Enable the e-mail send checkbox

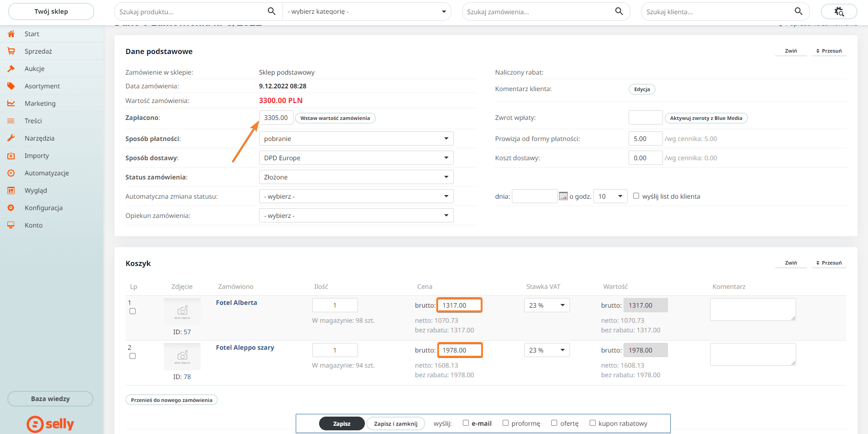tap(466, 423)
